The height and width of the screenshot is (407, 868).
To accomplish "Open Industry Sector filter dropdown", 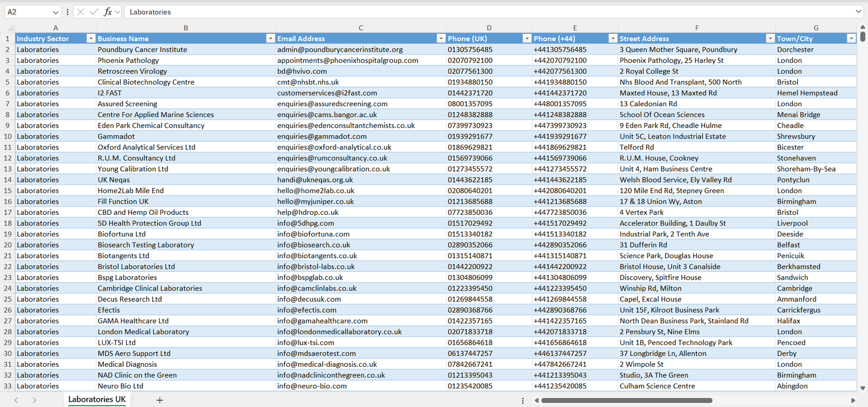I will pos(91,38).
